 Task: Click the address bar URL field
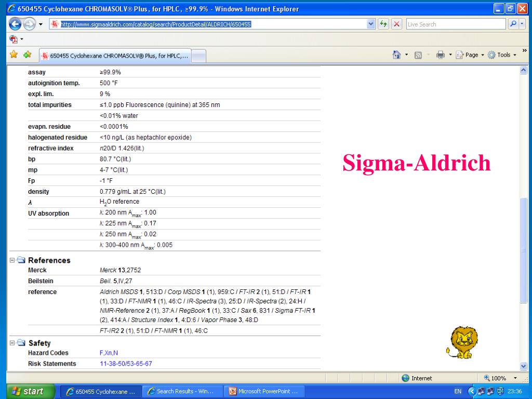pos(208,24)
